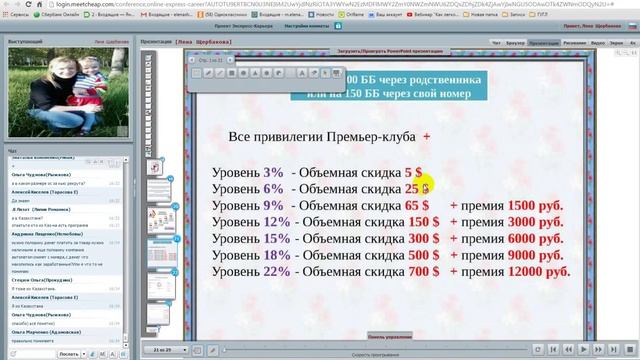Open the Новости bookmark

point(321,14)
